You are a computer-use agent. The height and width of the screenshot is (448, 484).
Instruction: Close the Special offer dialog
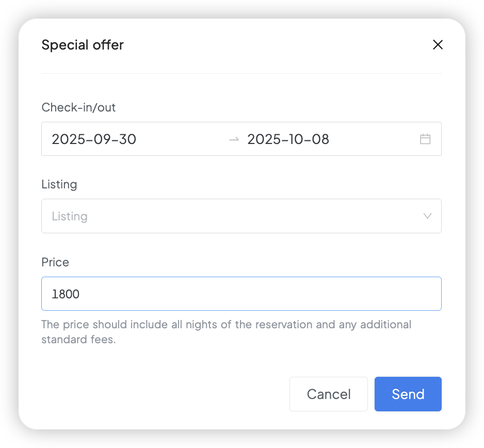coord(438,45)
